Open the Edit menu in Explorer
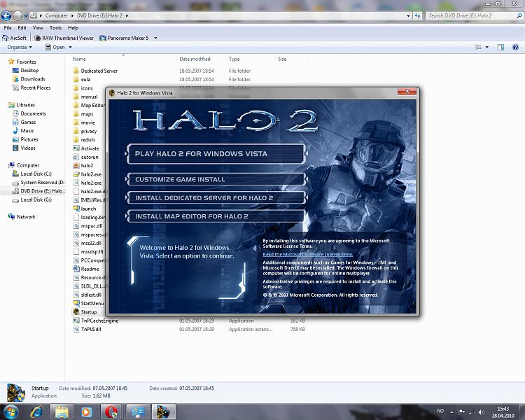The image size is (525, 420). click(x=22, y=28)
